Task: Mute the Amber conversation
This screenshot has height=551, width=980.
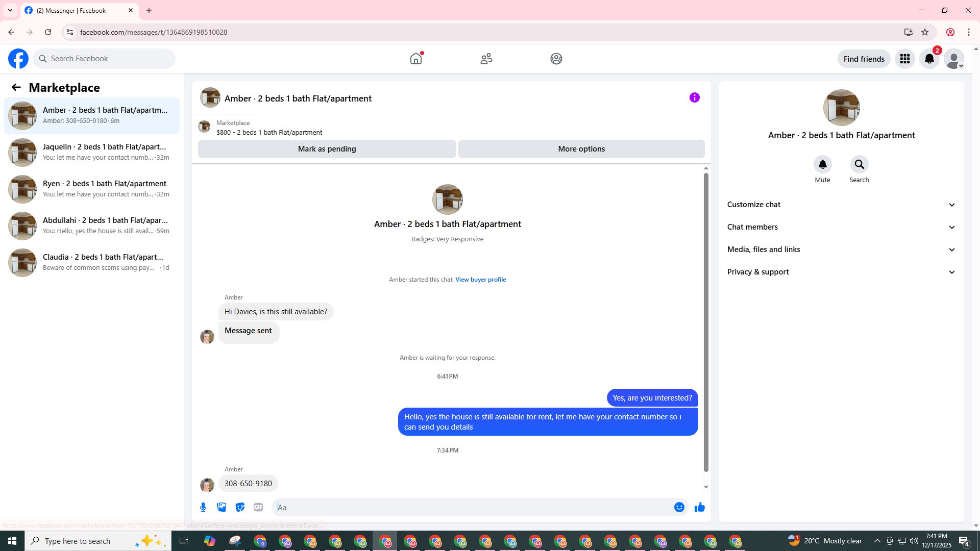Action: click(822, 164)
